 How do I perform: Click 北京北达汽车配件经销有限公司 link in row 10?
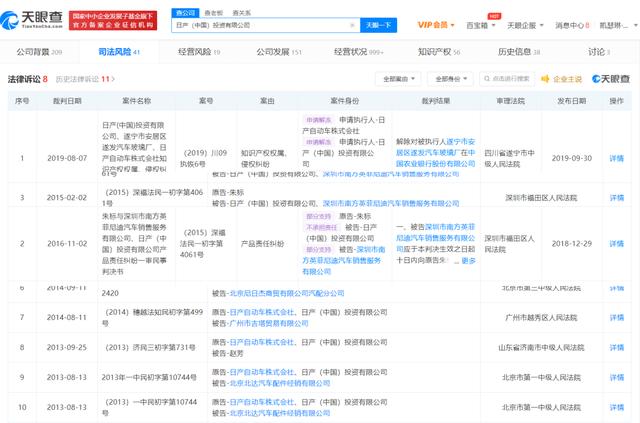pos(280,413)
